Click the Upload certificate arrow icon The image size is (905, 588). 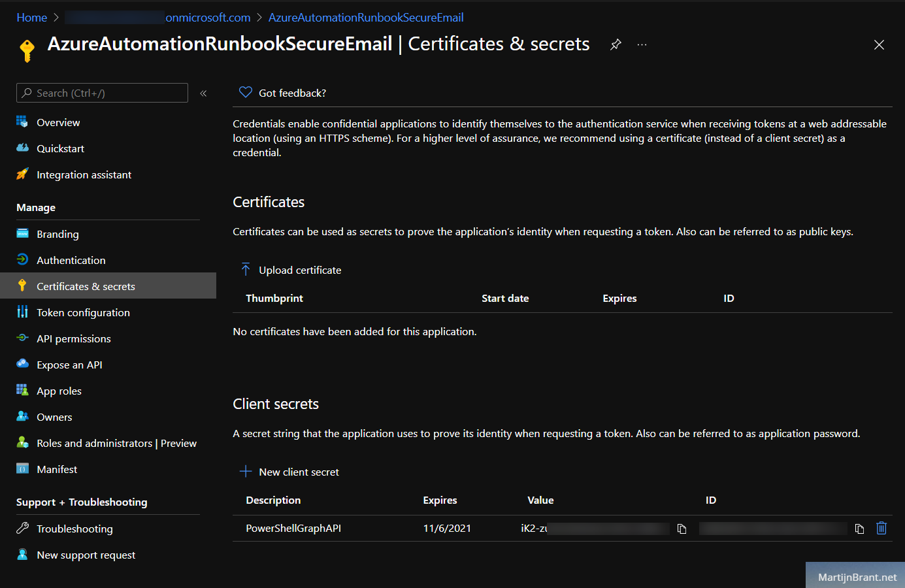(246, 269)
